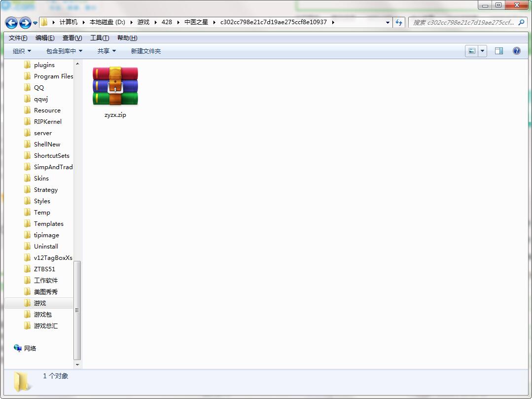Select the 游戏包 folder in the tree
Image resolution: width=532 pixels, height=399 pixels.
pyautogui.click(x=37, y=315)
